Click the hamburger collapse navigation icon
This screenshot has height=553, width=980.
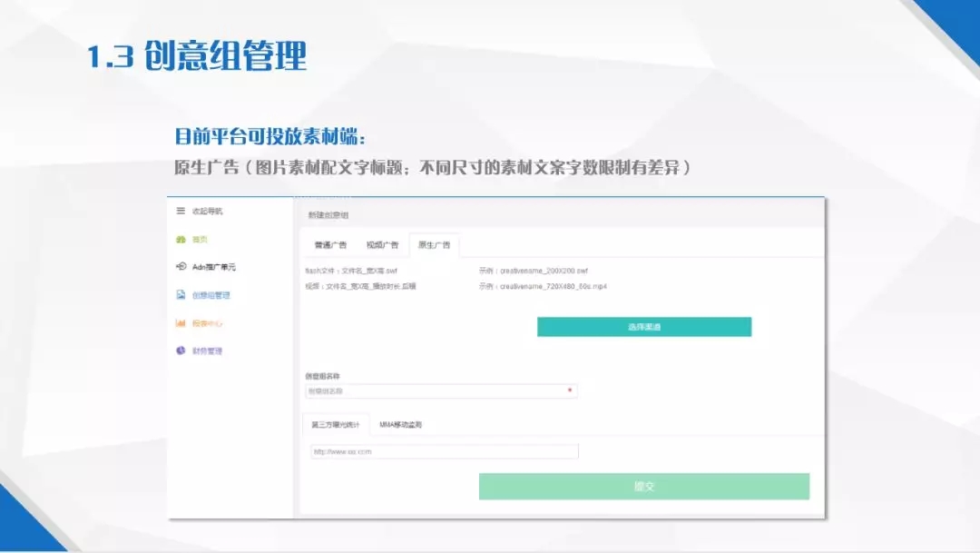pos(179,212)
